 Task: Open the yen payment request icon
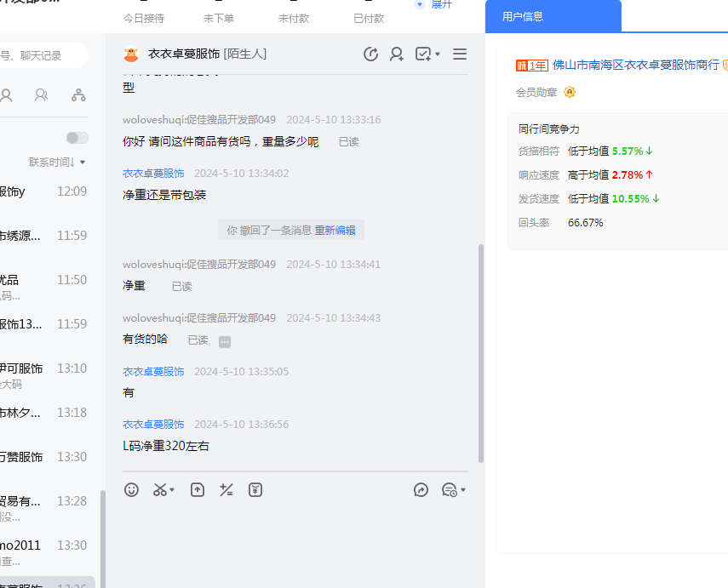click(x=255, y=489)
